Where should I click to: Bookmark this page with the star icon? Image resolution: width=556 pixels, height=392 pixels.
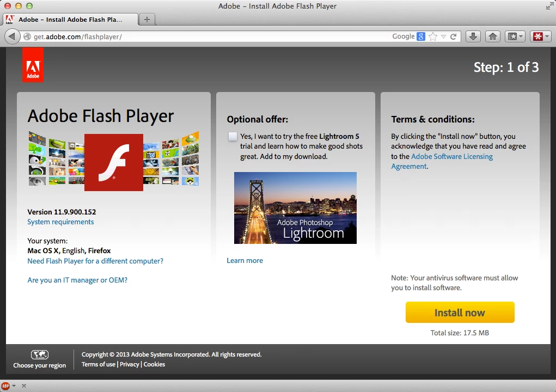pyautogui.click(x=433, y=36)
